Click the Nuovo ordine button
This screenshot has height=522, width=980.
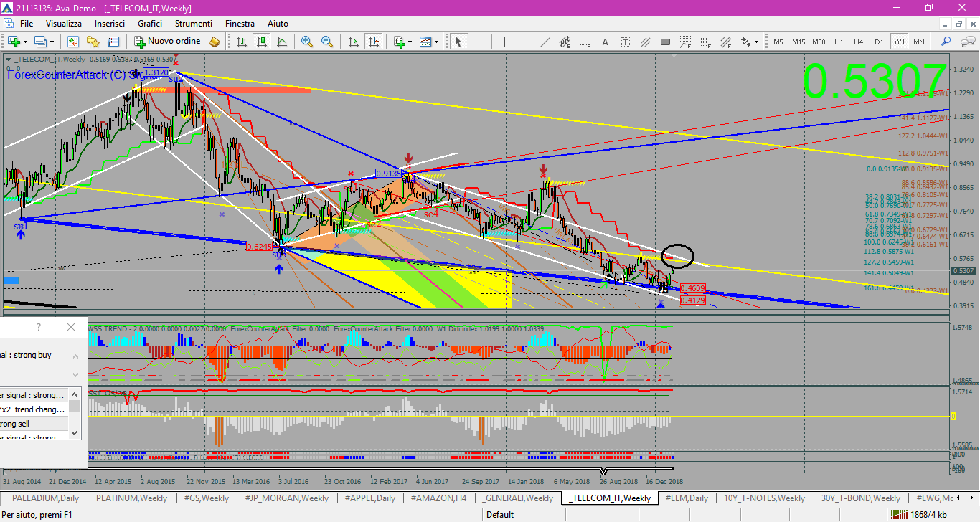coord(167,42)
